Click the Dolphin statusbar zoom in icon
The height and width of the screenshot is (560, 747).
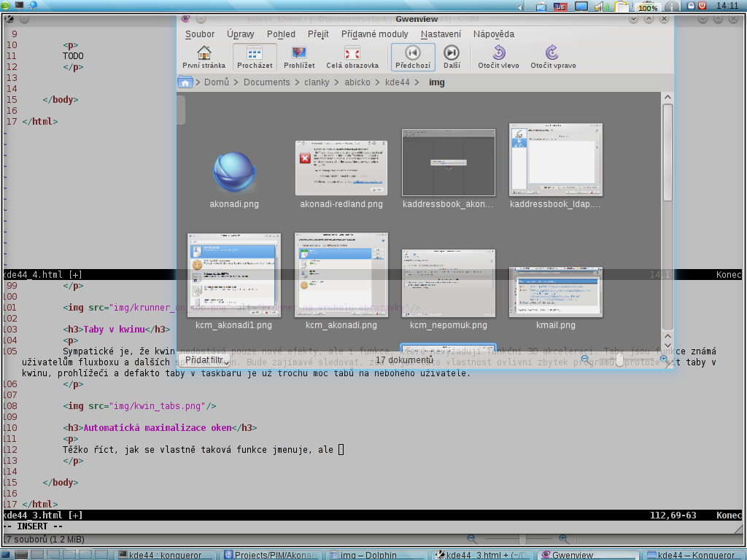click(x=564, y=539)
